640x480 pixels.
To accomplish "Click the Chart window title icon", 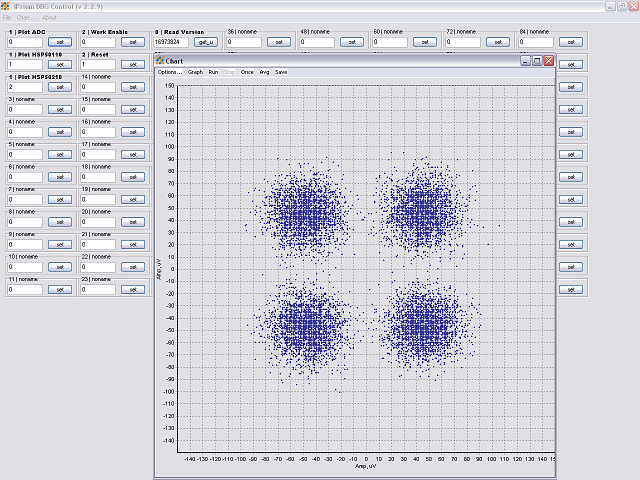I will 160,61.
